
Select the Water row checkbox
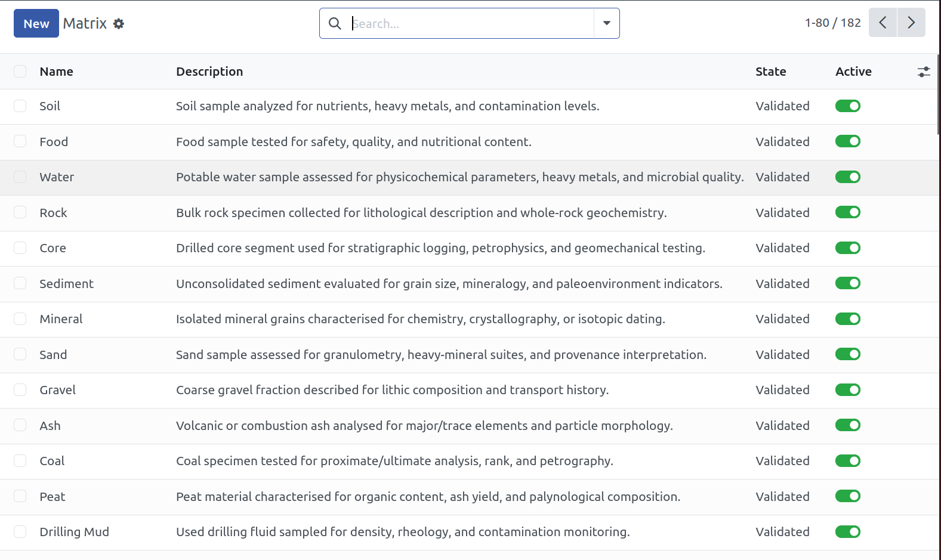pyautogui.click(x=20, y=177)
